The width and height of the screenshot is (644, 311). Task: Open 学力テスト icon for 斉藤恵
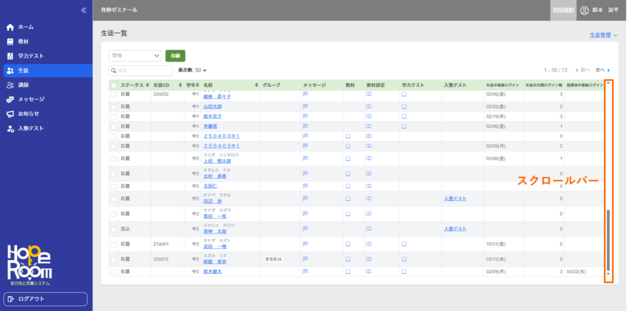tap(404, 127)
